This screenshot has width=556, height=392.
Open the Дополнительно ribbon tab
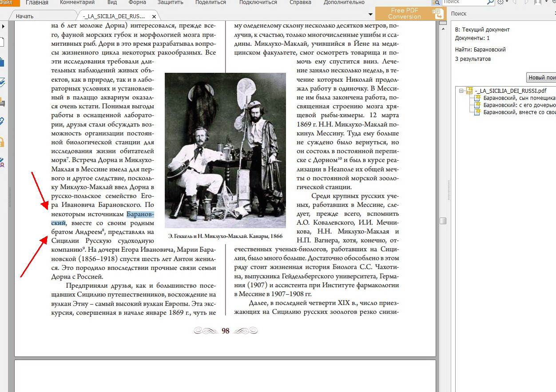tap(344, 2)
